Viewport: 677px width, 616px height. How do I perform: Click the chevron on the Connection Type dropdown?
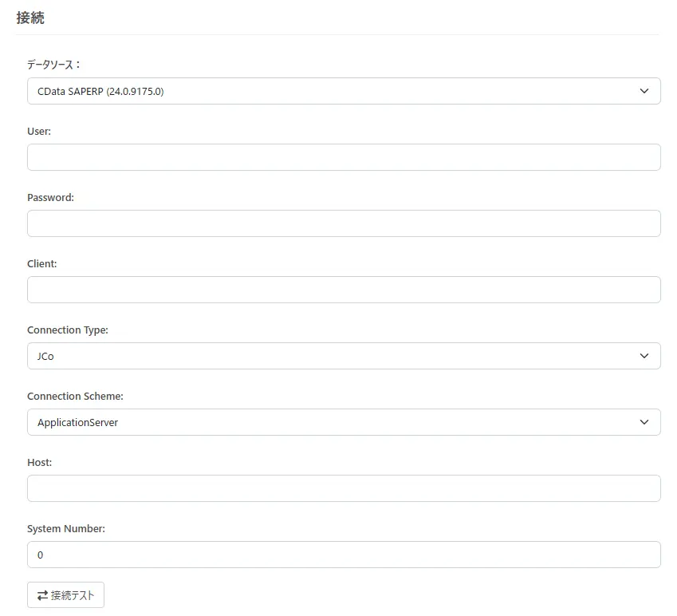644,356
